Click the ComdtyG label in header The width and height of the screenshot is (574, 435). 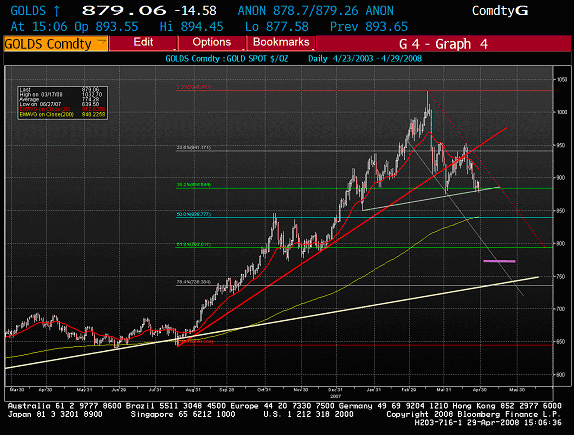[x=500, y=11]
